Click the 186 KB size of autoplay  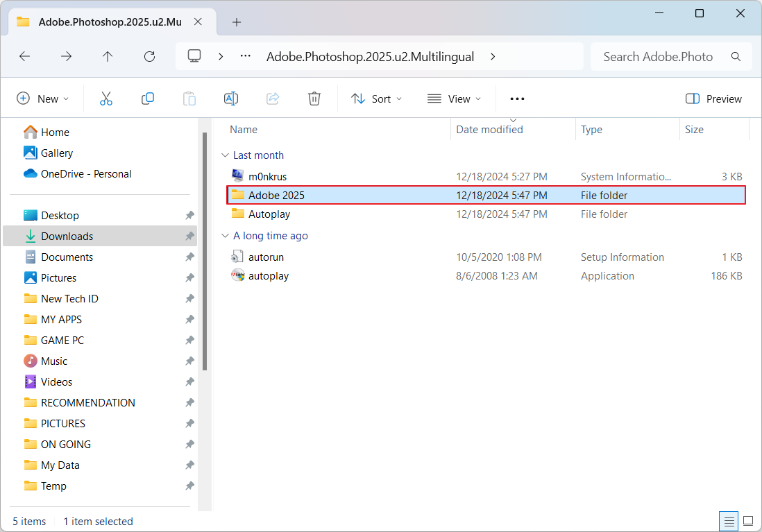coord(727,276)
